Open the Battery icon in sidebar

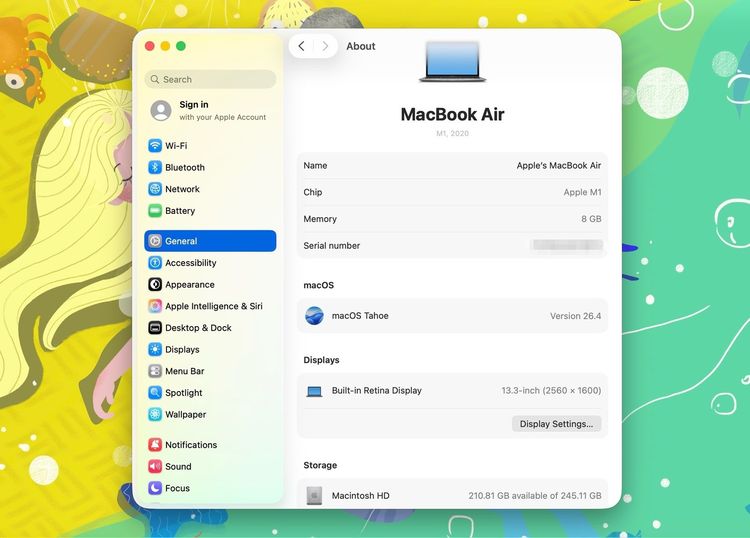pos(155,210)
